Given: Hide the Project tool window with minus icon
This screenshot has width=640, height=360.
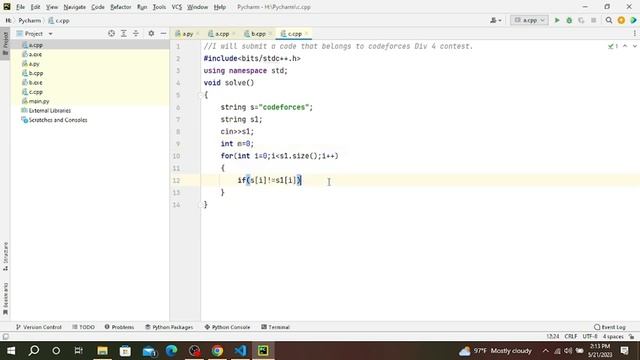Looking at the screenshot, I should 163,33.
